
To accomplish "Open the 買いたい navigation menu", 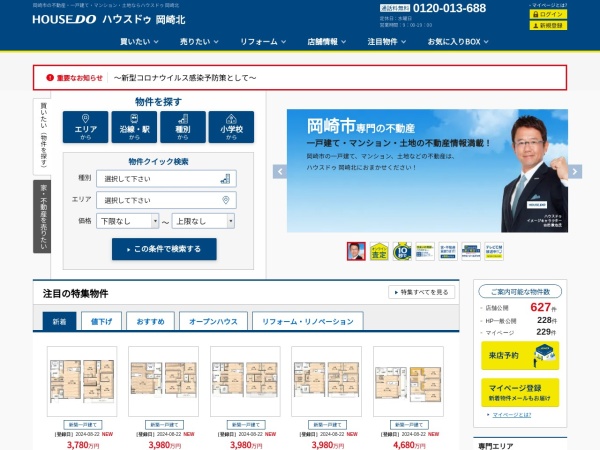I will click(x=139, y=42).
